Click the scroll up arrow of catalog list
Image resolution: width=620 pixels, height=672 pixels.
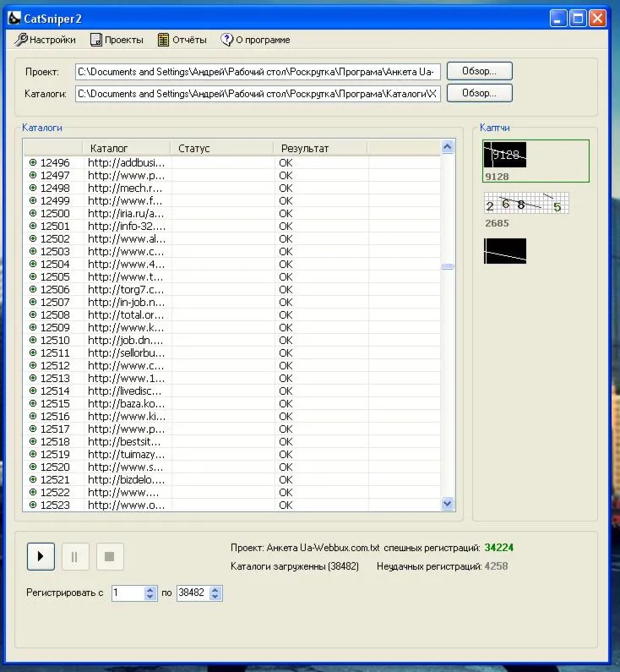tap(448, 147)
